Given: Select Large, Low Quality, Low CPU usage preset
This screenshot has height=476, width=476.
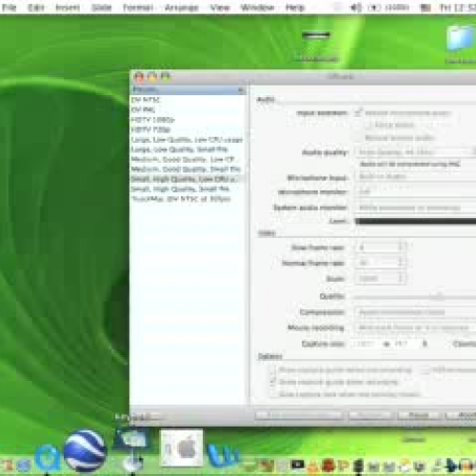Looking at the screenshot, I should pos(188,140).
